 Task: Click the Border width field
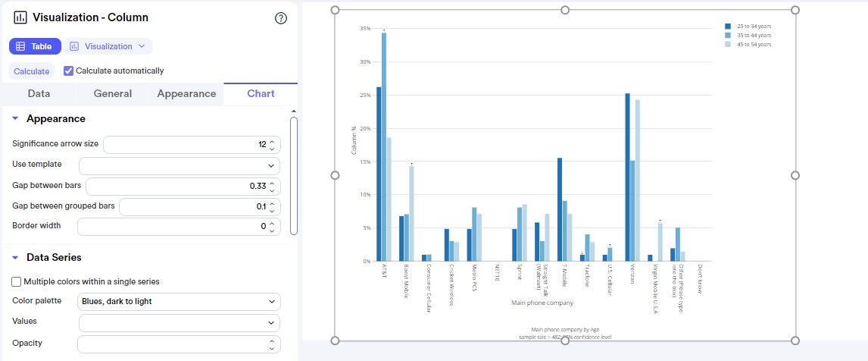pyautogui.click(x=179, y=227)
